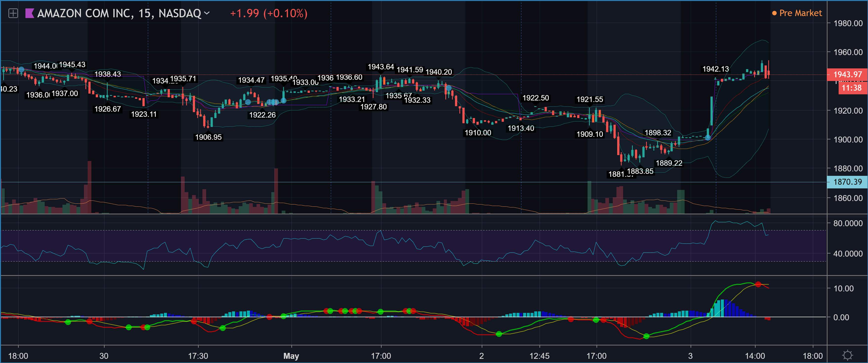Screen dimensions: 868x363
Task: Click the blue marker dot below 1940.20 label
Action: pyautogui.click(x=449, y=88)
